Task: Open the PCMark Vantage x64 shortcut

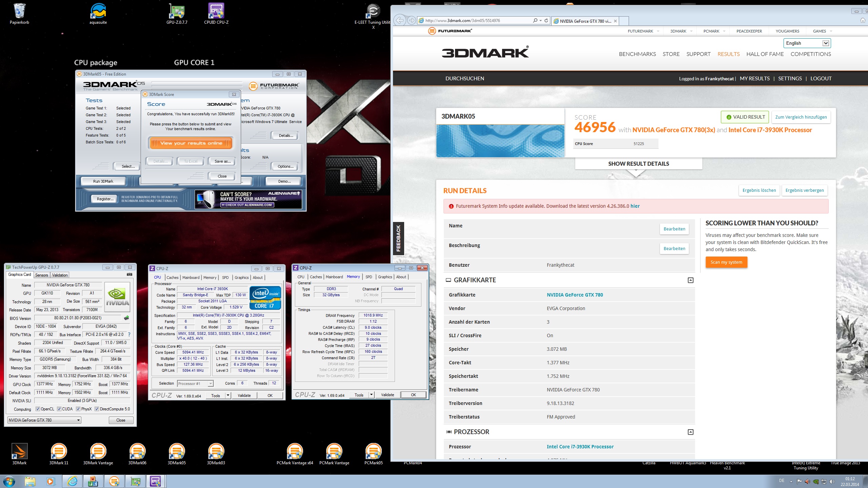Action: (x=295, y=454)
